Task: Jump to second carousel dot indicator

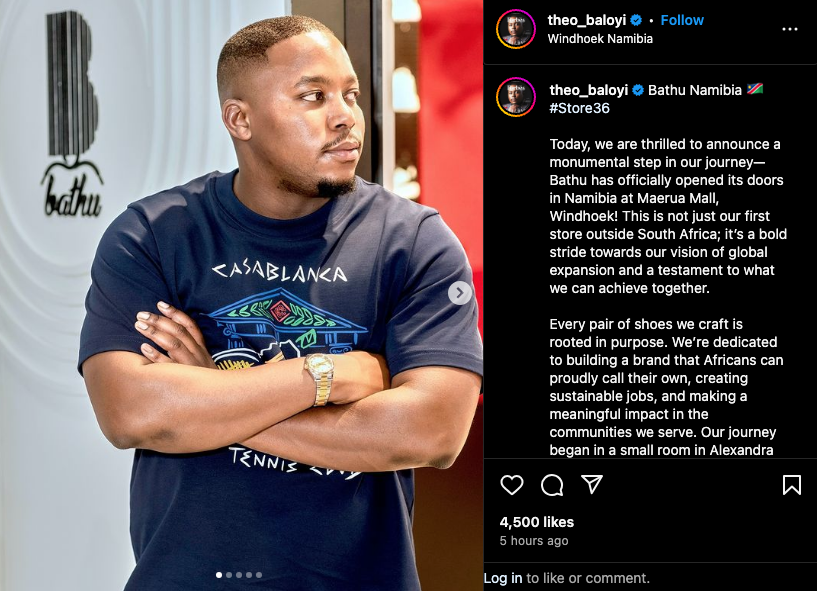Action: [x=229, y=575]
